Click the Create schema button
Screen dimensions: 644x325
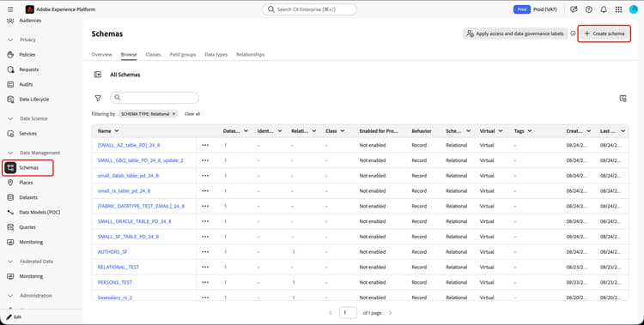coord(605,33)
